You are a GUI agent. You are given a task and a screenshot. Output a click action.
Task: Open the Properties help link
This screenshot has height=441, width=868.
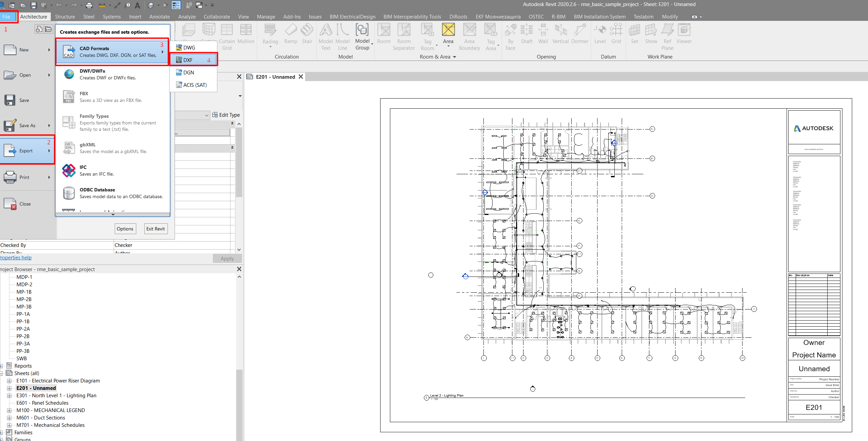click(16, 258)
